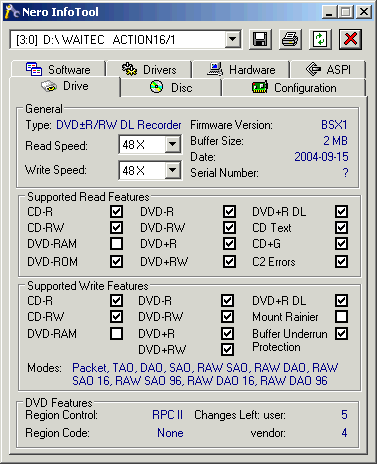Toggle the C2 Errors checkbox
This screenshot has width=377, height=464.
click(x=342, y=262)
